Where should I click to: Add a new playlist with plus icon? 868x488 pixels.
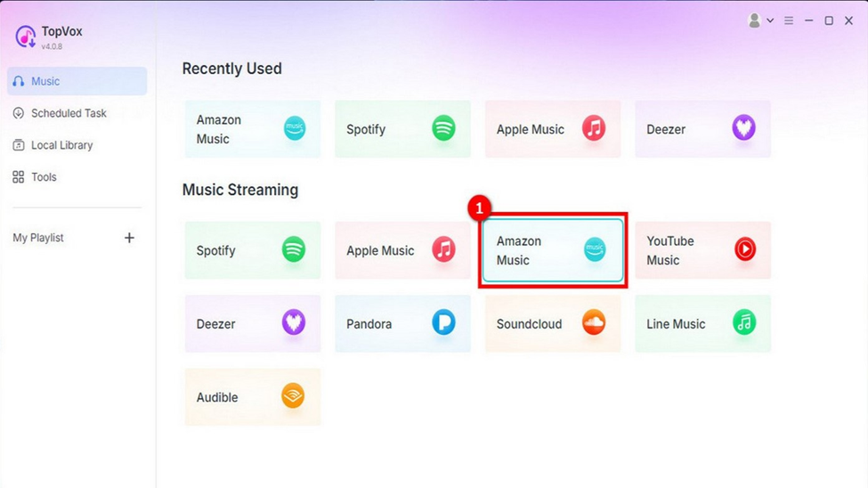[x=129, y=238]
